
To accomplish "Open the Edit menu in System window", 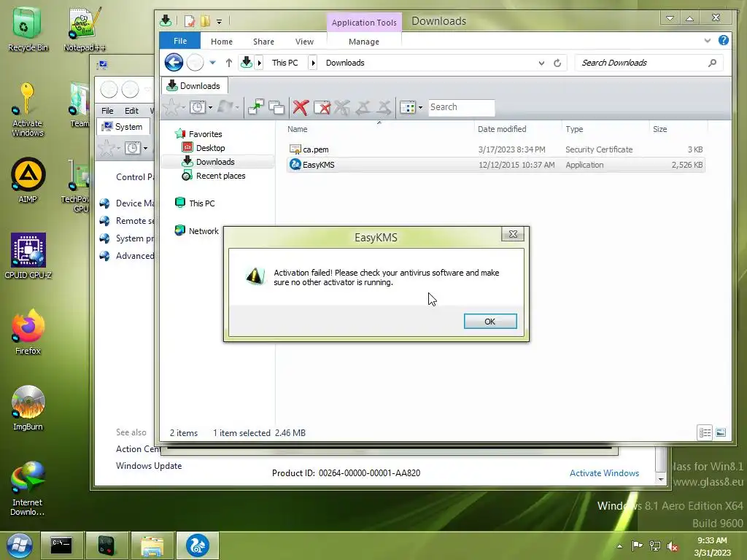I will coord(131,111).
